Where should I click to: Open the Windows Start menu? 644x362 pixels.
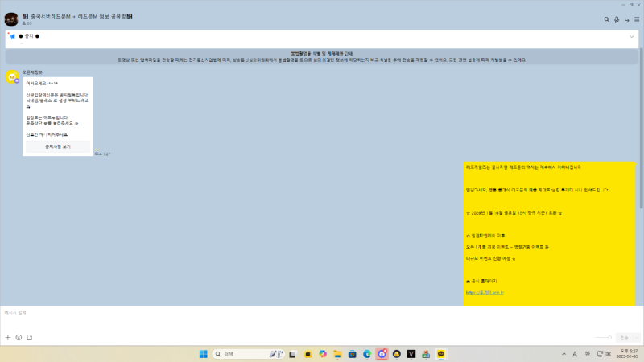(x=203, y=354)
